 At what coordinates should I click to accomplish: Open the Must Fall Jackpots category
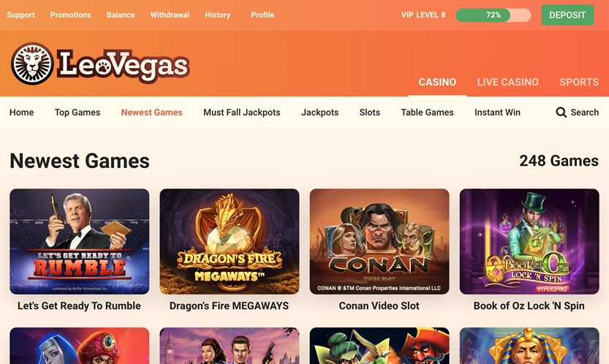[x=241, y=113]
